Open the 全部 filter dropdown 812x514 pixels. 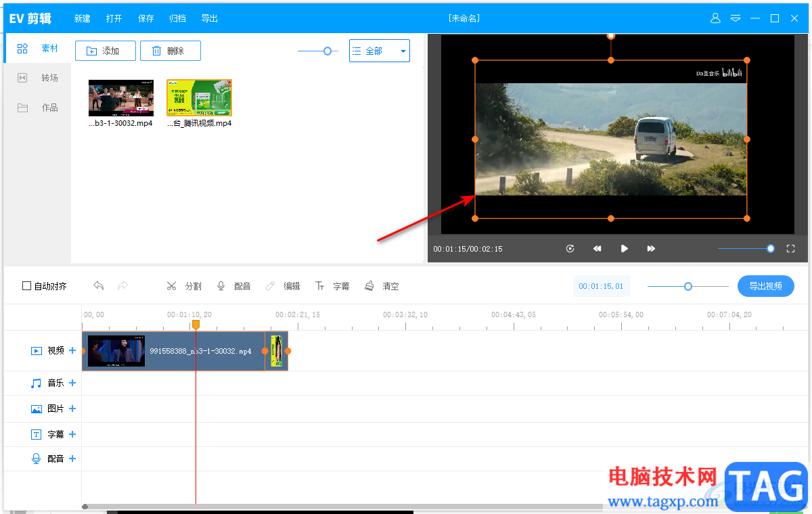pos(379,51)
